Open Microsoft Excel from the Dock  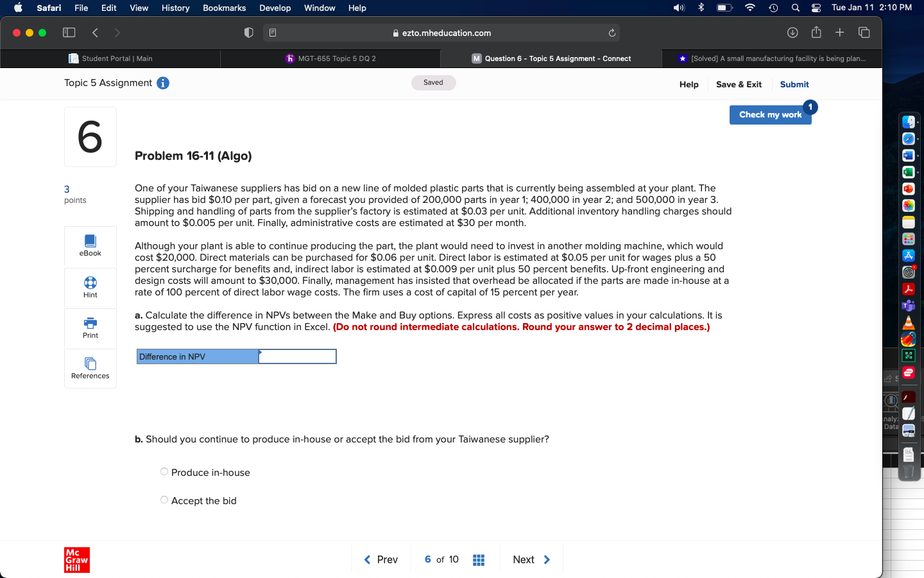click(909, 172)
